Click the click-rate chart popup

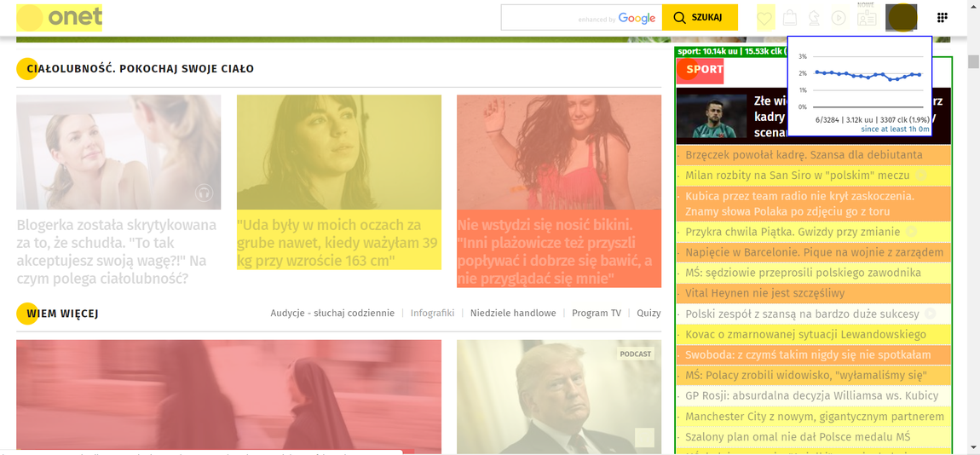(x=859, y=85)
